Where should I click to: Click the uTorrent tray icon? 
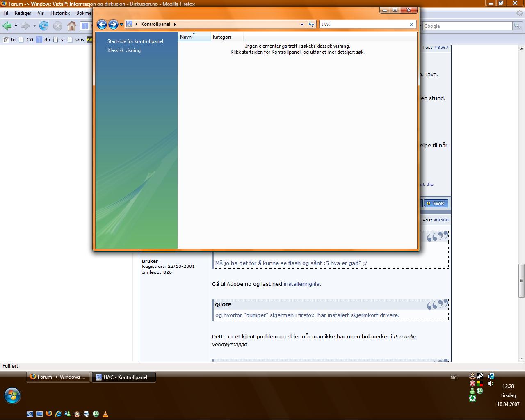479,391
